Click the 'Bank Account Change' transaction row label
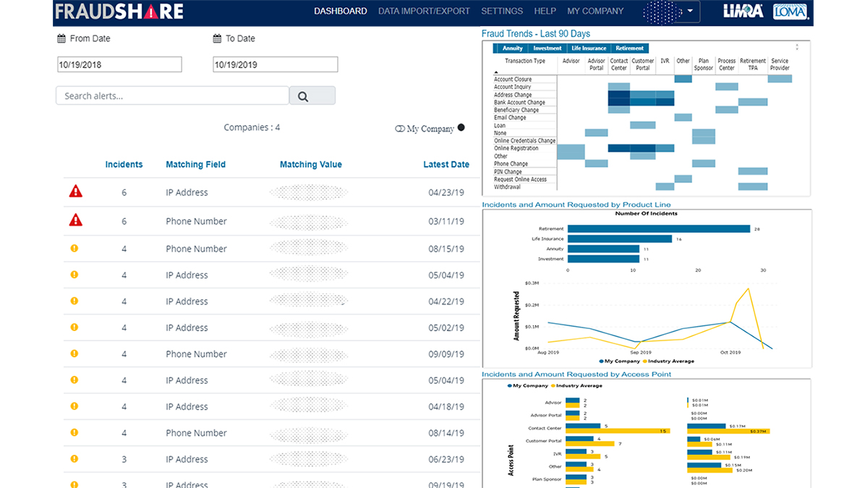This screenshot has height=488, width=868. click(x=519, y=103)
